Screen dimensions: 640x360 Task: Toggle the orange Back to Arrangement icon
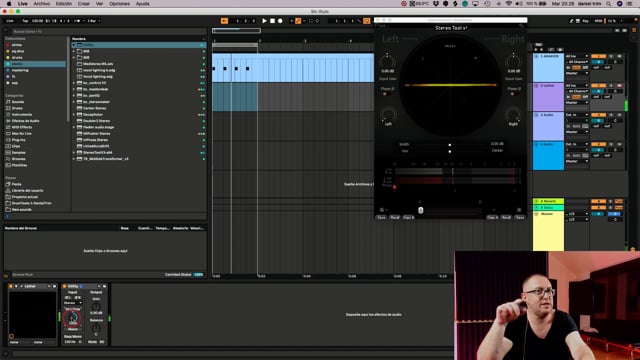pyautogui.click(x=224, y=21)
